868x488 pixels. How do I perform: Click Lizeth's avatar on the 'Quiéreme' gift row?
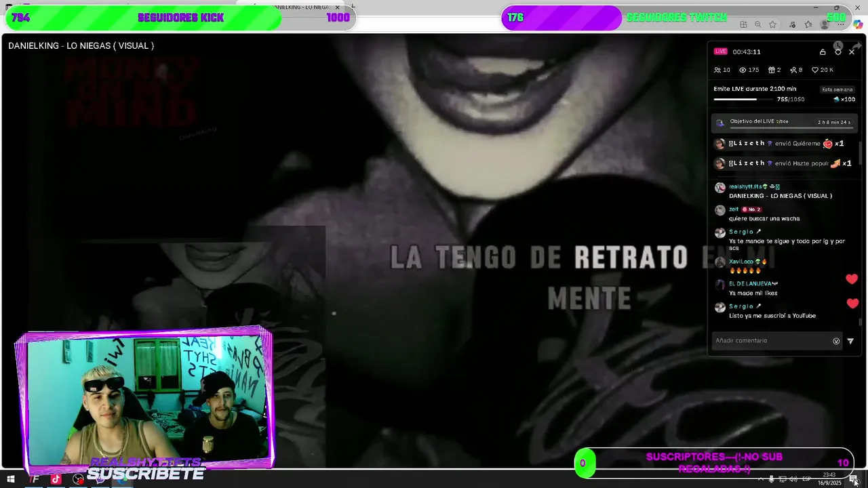(719, 144)
